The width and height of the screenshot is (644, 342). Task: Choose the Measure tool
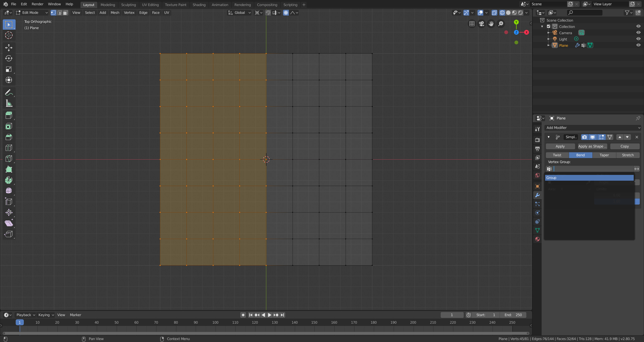(x=9, y=104)
